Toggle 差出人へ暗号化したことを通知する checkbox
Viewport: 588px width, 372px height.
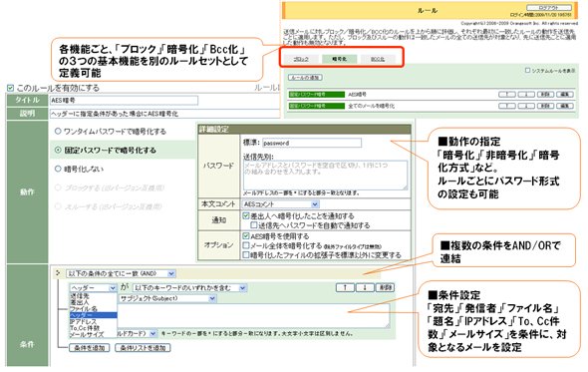tap(246, 215)
